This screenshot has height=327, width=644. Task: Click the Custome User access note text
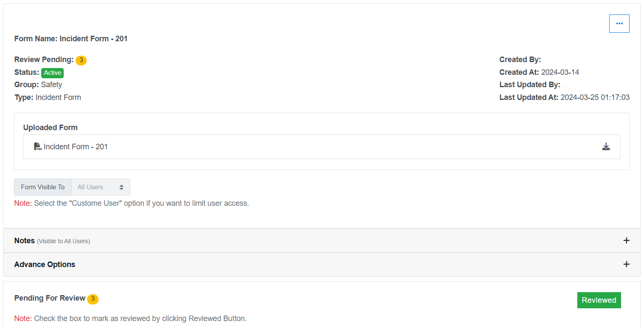click(x=141, y=203)
